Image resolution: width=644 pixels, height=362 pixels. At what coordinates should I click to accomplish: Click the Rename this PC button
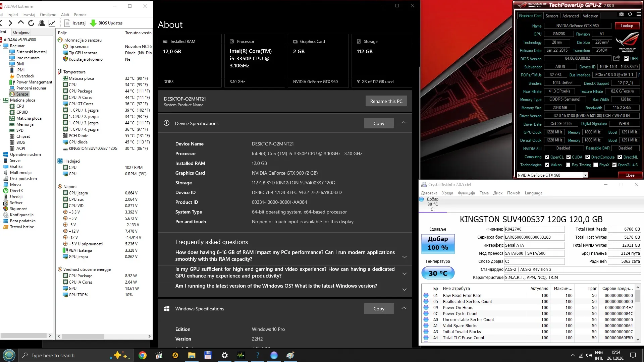click(386, 101)
